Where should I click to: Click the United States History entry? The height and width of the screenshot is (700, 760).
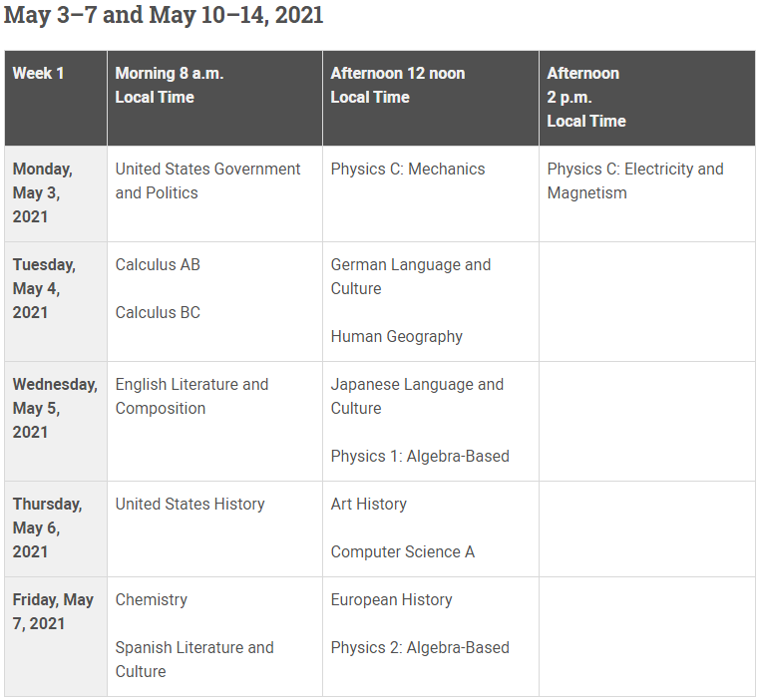click(x=190, y=504)
